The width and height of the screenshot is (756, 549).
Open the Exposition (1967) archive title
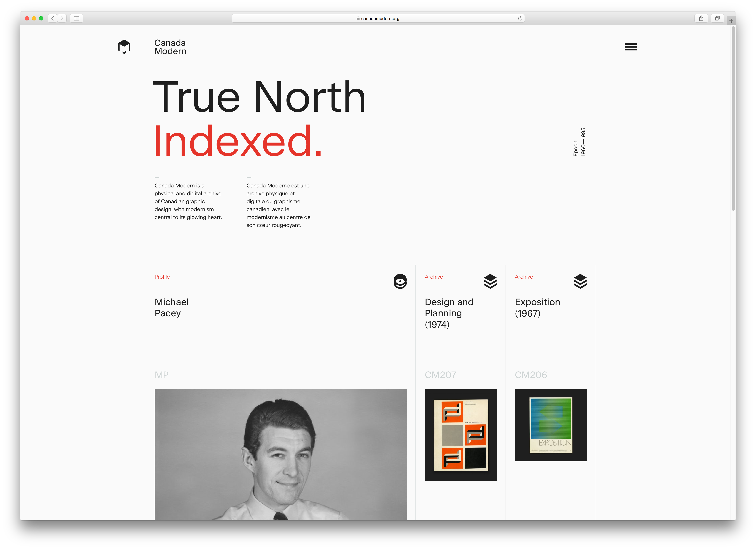point(537,308)
